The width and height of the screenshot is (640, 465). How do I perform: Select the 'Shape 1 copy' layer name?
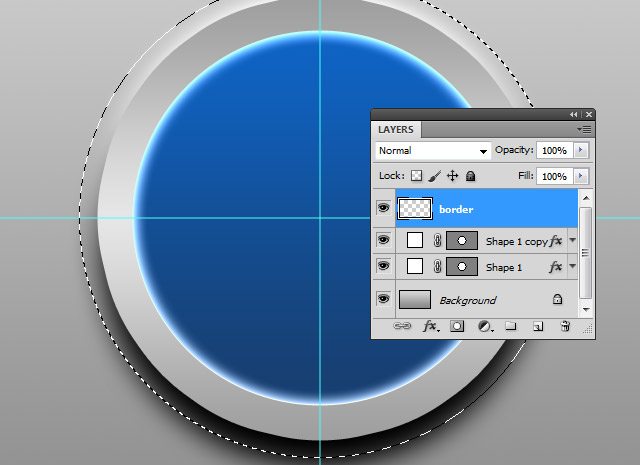click(x=516, y=242)
